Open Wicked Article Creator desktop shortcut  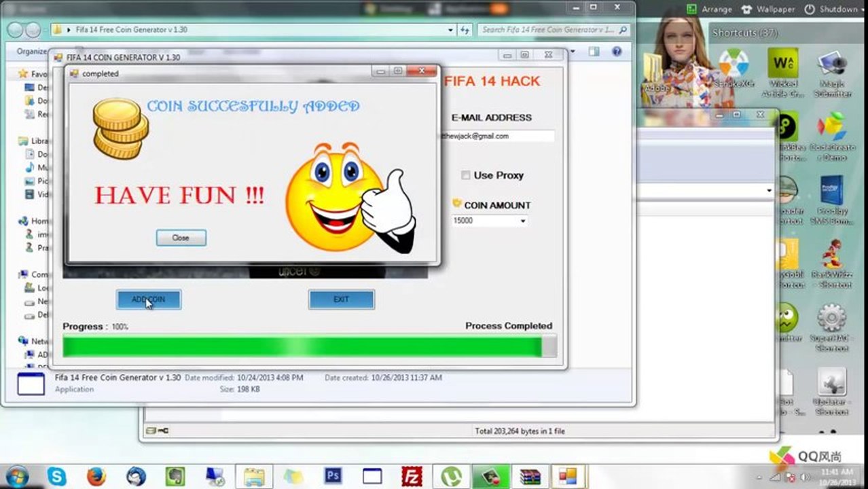(783, 73)
